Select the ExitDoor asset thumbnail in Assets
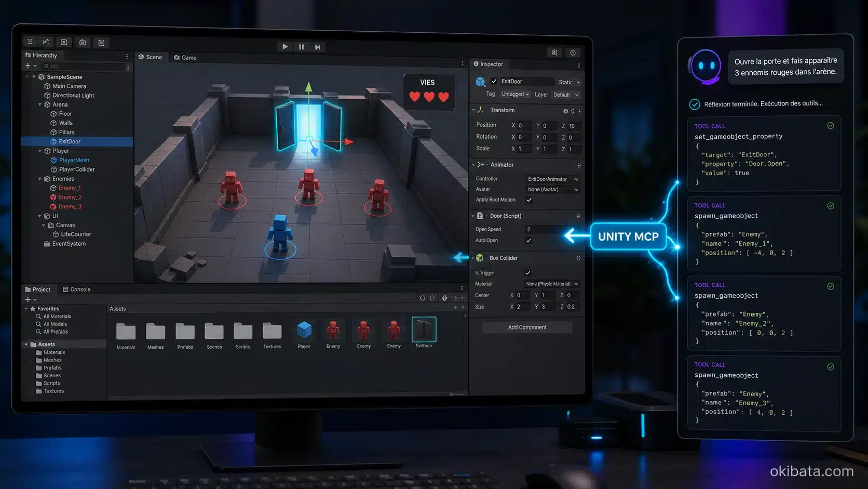The width and height of the screenshot is (868, 489). coord(424,329)
